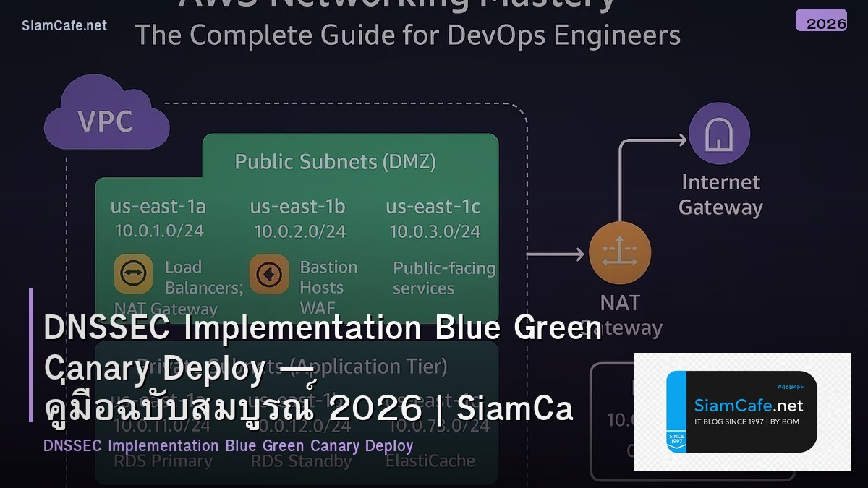
Task: Select the ElastiCache element
Action: click(x=432, y=461)
